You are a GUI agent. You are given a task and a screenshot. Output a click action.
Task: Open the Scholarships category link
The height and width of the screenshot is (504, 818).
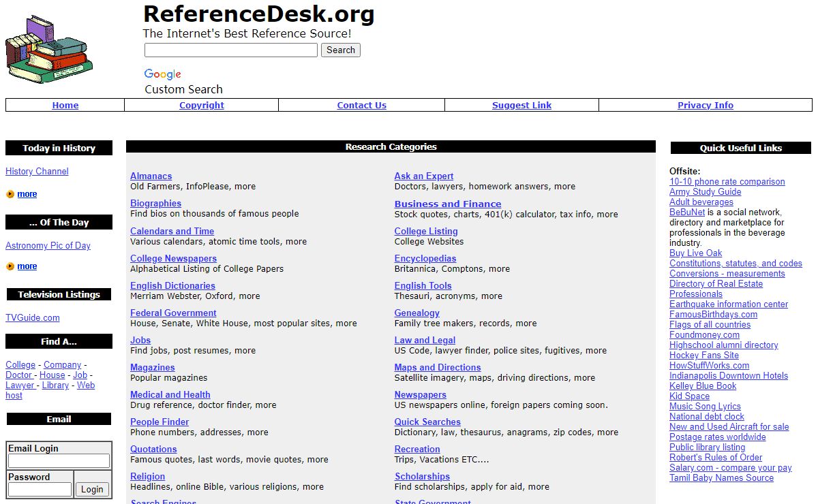422,476
